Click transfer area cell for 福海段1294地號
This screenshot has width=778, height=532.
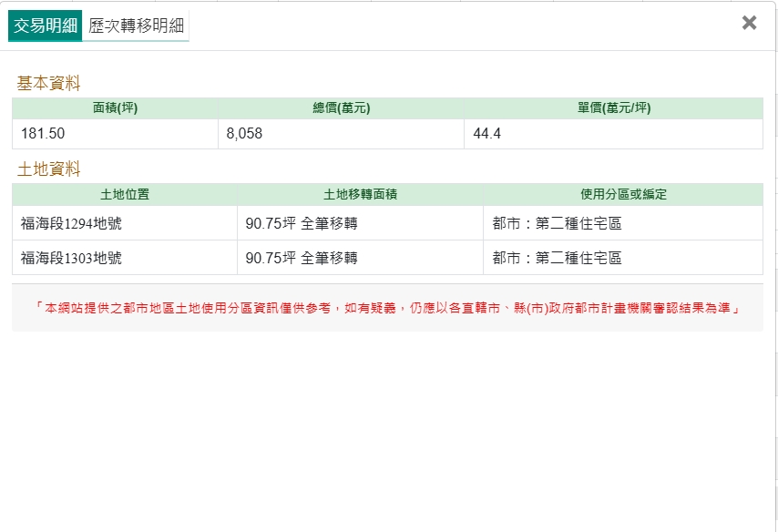point(302,223)
